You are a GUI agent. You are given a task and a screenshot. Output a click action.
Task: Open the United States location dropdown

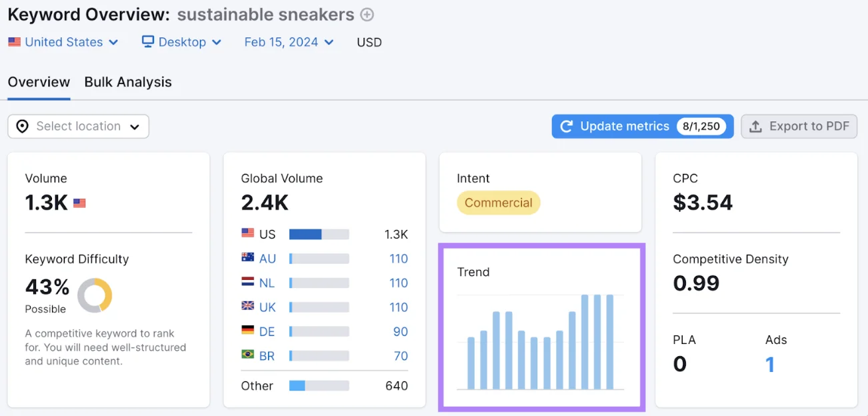[63, 41]
